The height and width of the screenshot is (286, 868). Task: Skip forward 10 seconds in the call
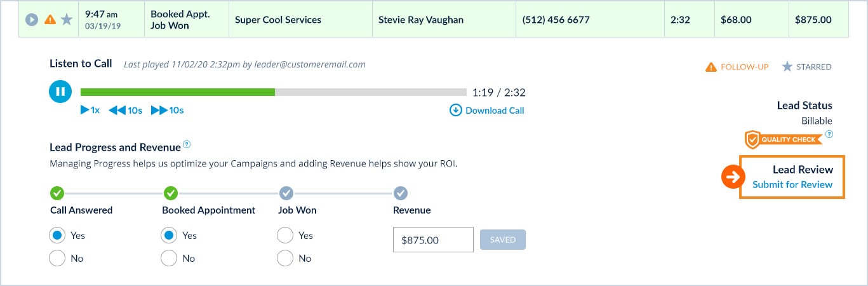click(167, 111)
